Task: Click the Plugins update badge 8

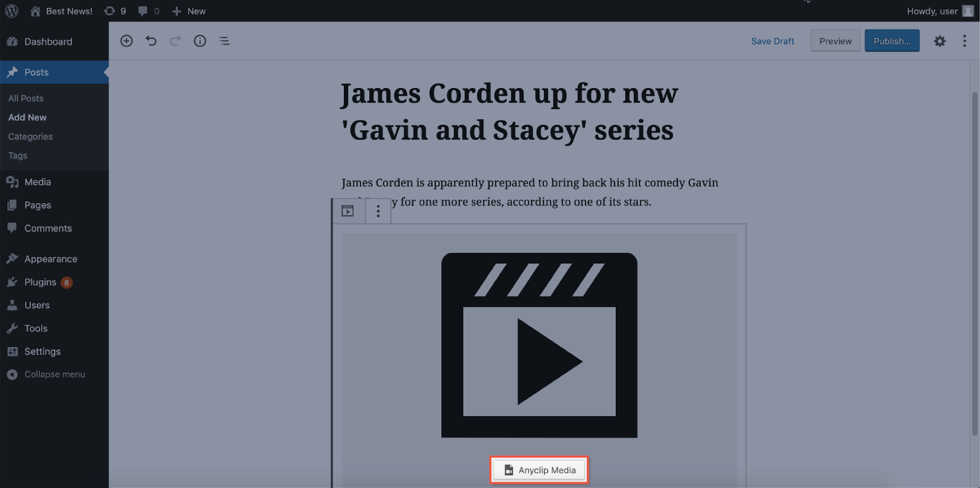Action: (67, 283)
